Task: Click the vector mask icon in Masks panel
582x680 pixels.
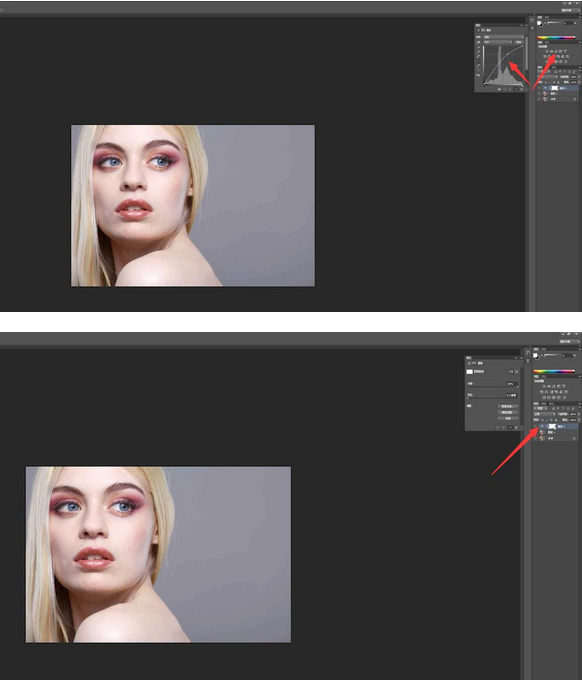Action: [x=517, y=372]
